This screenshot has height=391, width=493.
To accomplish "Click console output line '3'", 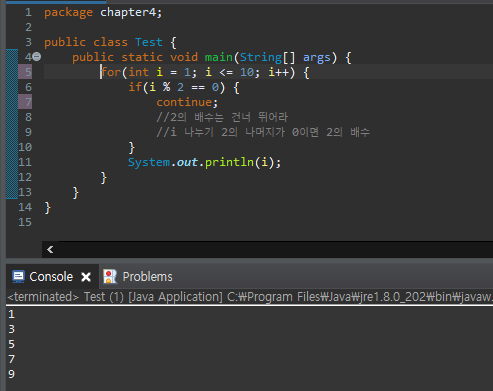I will click(x=12, y=329).
